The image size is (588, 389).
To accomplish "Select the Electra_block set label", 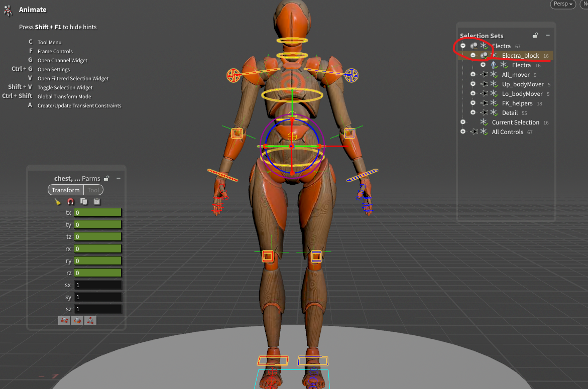I will (x=521, y=56).
